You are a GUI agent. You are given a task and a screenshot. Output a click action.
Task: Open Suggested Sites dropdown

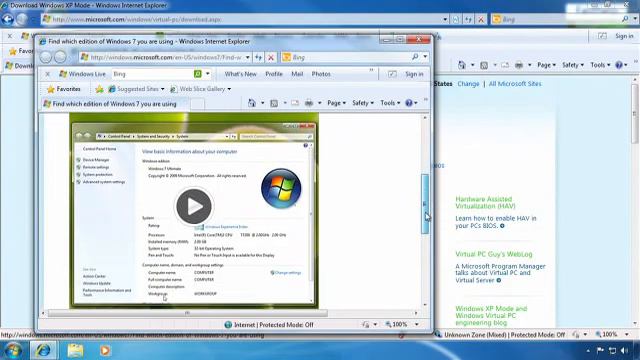click(x=136, y=89)
